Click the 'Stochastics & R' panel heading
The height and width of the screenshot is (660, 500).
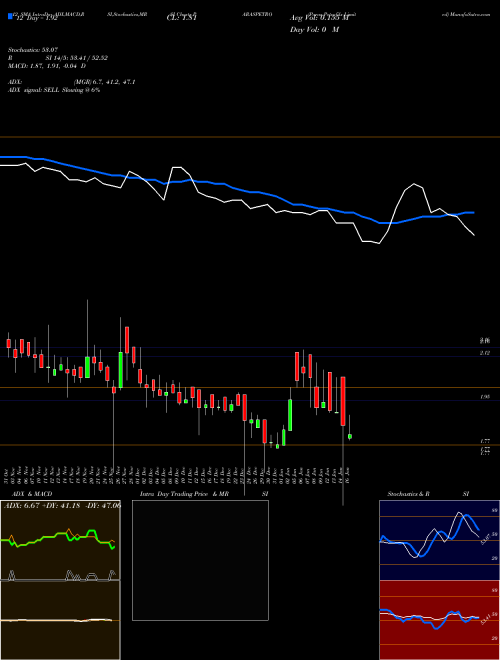(x=408, y=494)
